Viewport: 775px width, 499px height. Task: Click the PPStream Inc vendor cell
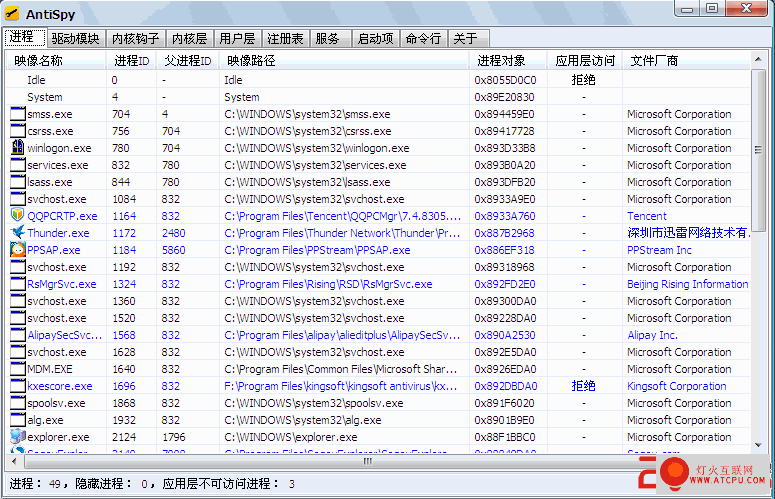click(659, 250)
